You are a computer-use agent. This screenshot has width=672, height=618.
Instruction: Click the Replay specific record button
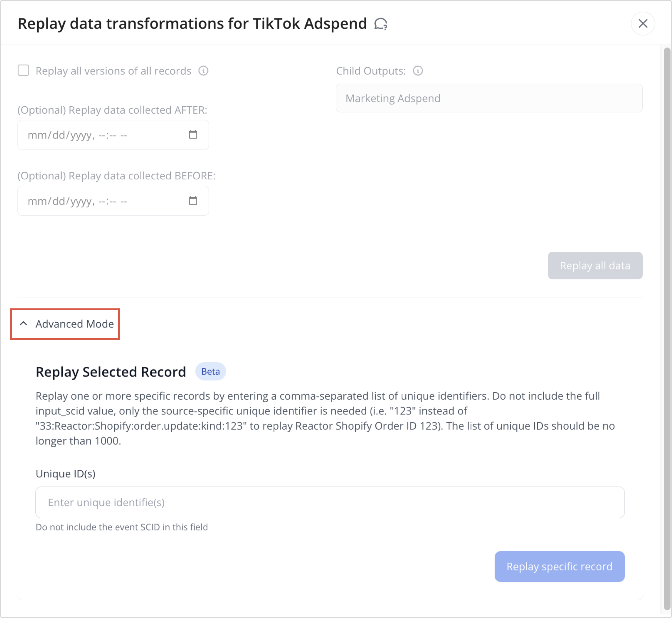pos(559,566)
